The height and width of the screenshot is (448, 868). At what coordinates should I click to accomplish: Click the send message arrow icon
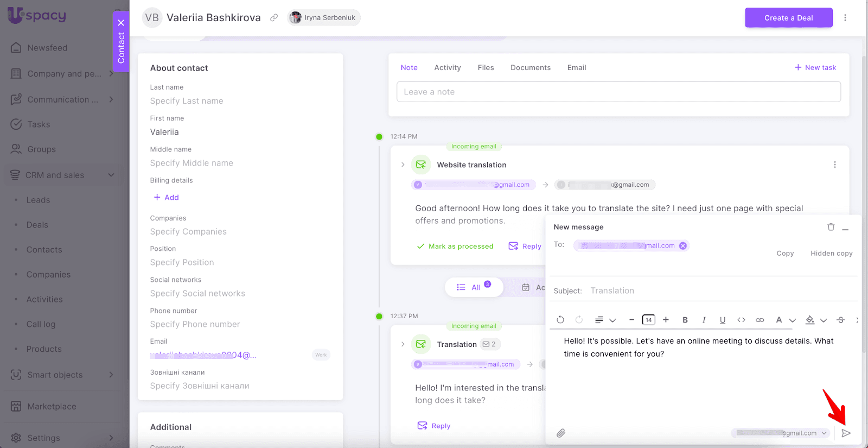click(x=846, y=433)
